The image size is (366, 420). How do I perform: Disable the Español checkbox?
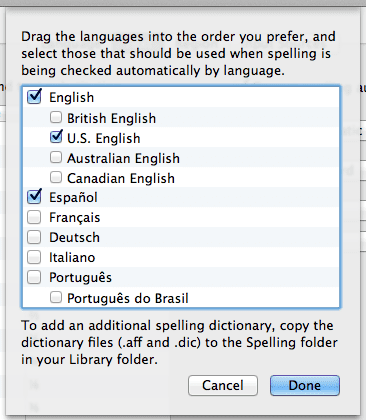pos(34,196)
